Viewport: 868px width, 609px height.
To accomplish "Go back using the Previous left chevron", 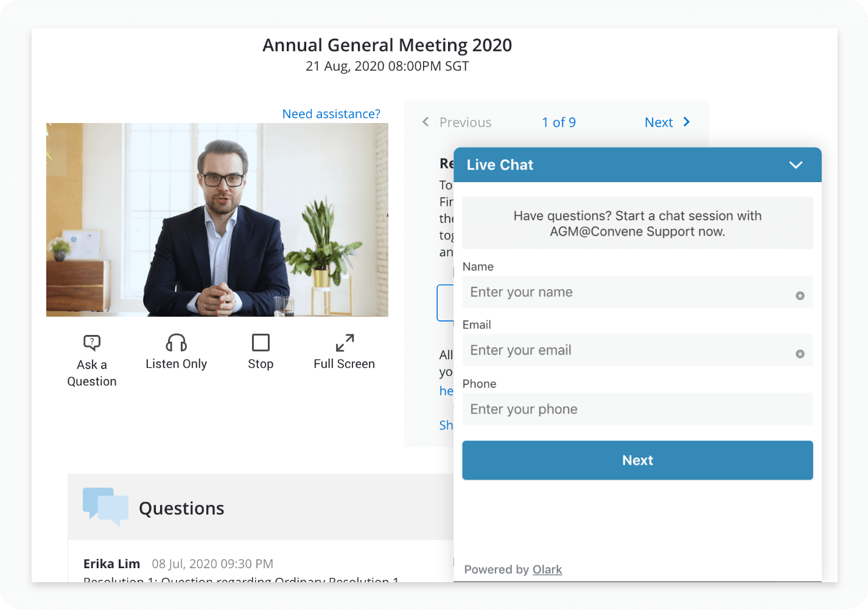I will [x=425, y=122].
